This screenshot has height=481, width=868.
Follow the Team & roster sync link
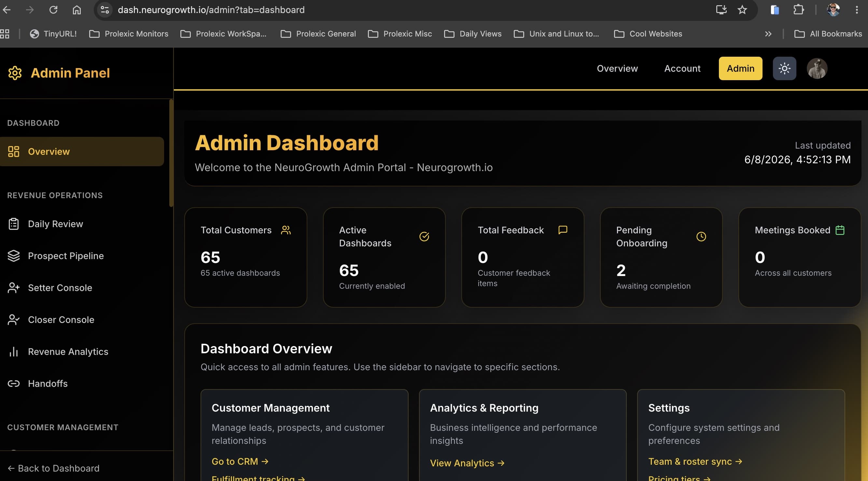pyautogui.click(x=695, y=461)
